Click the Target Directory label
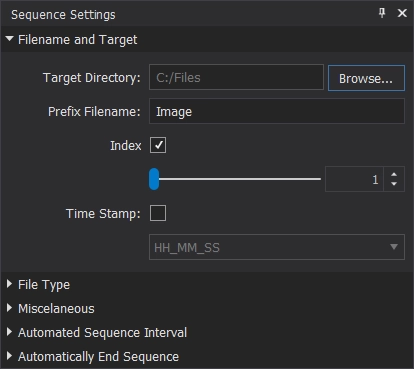Image resolution: width=414 pixels, height=369 pixels. click(x=92, y=78)
